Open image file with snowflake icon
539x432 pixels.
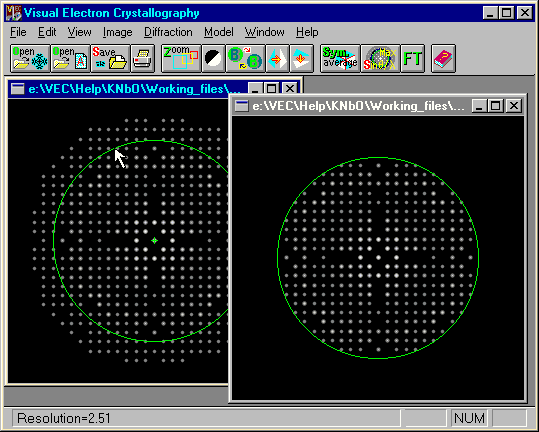(x=30, y=58)
